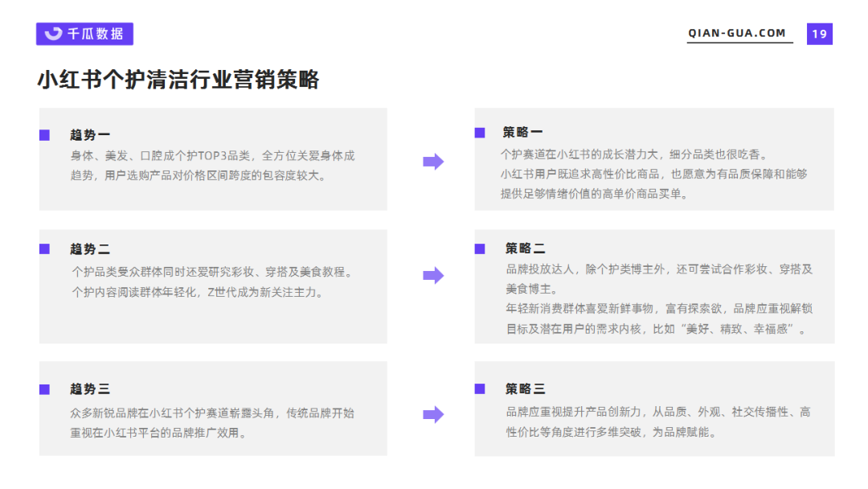Click the purple square bullet before 趋势一
Viewport: 868px width, 489px height.
click(45, 134)
